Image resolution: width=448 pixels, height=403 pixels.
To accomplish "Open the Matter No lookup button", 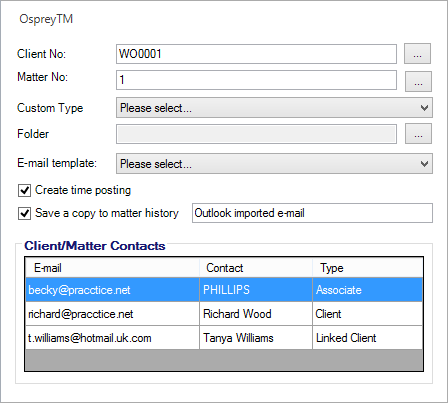I will [x=418, y=81].
